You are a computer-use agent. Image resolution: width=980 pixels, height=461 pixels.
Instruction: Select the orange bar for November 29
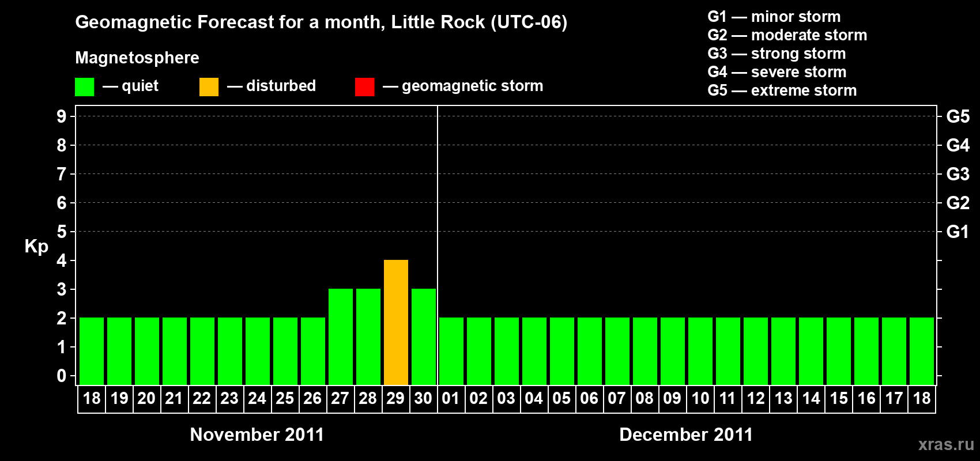tap(396, 322)
